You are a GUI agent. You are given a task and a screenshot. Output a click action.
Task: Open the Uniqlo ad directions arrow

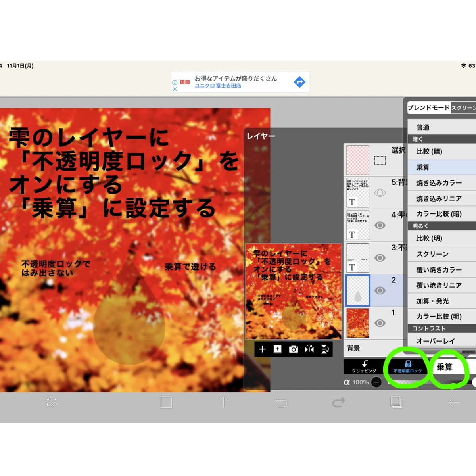coord(299,82)
